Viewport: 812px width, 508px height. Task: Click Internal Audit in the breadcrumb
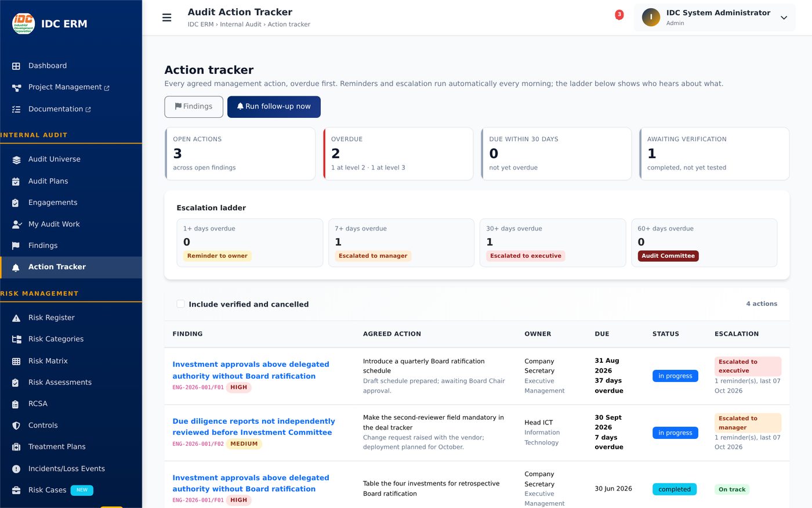240,24
